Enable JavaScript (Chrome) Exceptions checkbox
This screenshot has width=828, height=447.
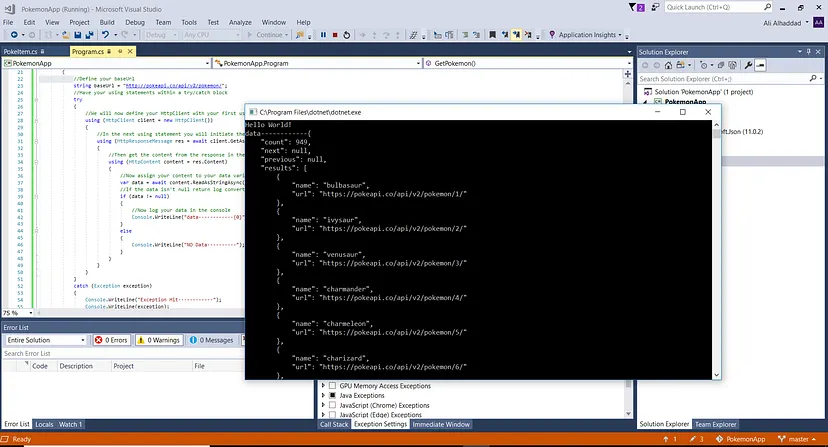333,405
